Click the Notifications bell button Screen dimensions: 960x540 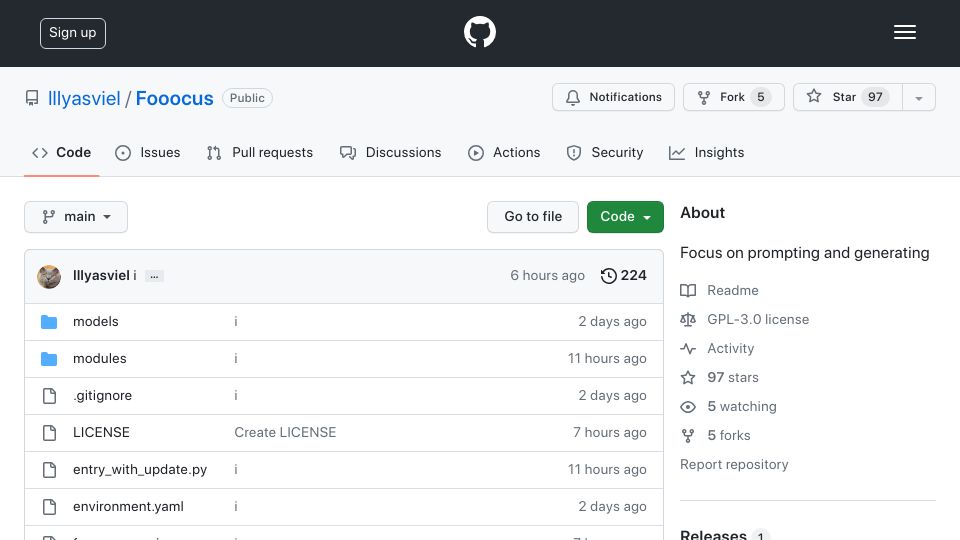[613, 97]
